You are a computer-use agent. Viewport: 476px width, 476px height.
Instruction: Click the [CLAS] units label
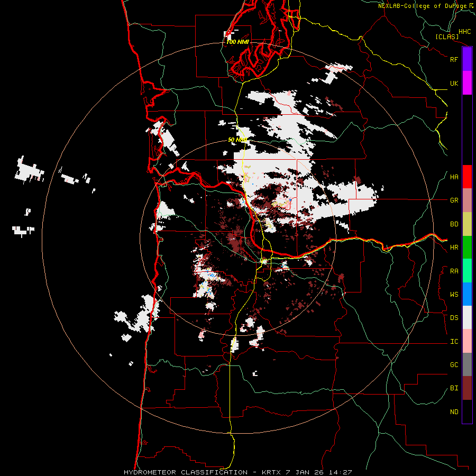pyautogui.click(x=447, y=36)
